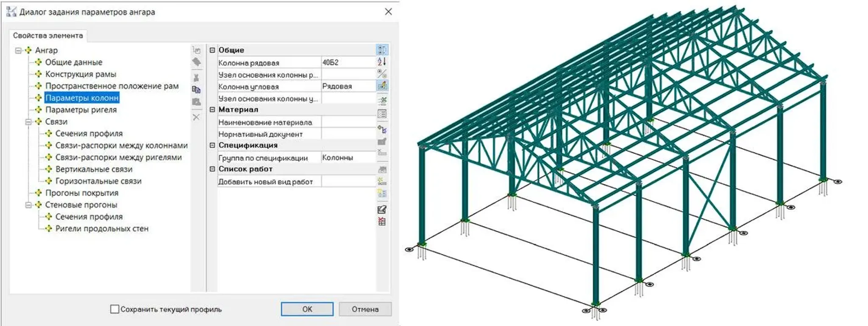
Task: Click the copy icon in tree toolbar
Action: [196, 90]
